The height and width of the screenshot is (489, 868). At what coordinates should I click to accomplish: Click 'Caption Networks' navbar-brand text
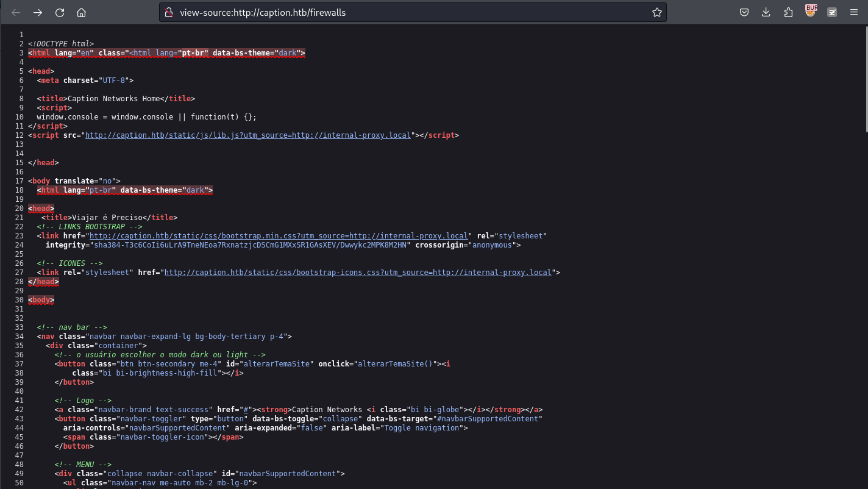[327, 410]
